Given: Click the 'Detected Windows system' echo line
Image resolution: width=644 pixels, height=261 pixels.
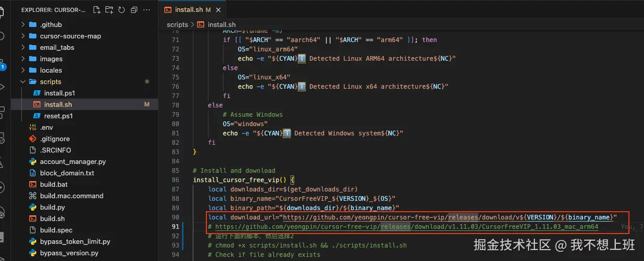Looking at the screenshot, I should pyautogui.click(x=313, y=133).
